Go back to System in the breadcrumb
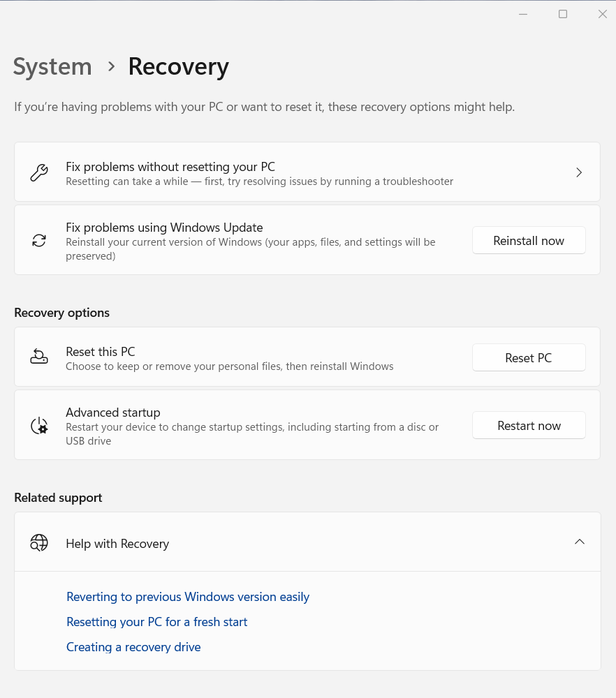 (x=52, y=67)
